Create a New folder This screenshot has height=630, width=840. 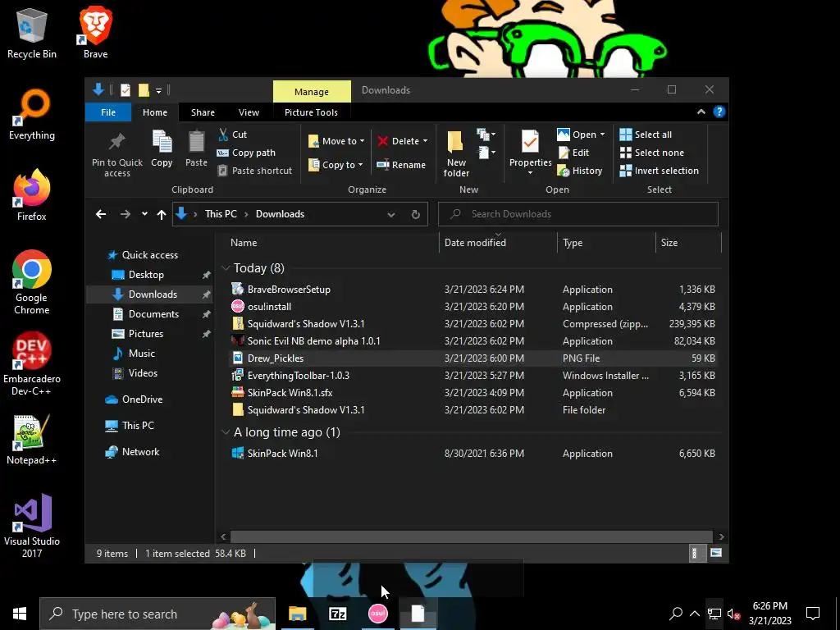pos(456,153)
